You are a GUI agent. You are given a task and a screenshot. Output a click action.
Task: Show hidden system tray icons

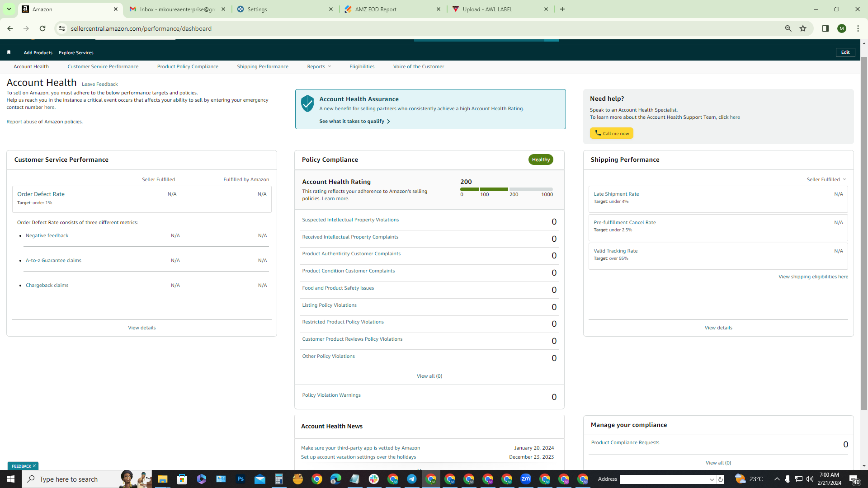click(777, 479)
